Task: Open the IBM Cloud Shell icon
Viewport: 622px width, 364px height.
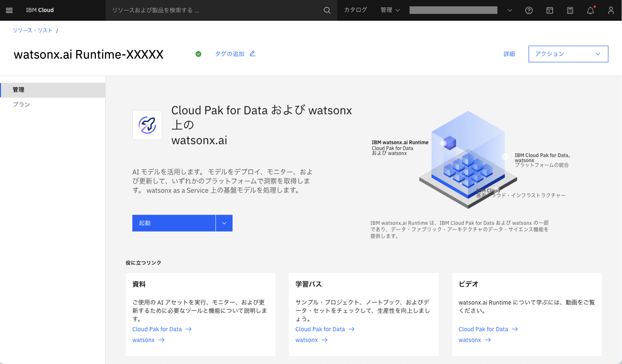Action: [x=549, y=10]
